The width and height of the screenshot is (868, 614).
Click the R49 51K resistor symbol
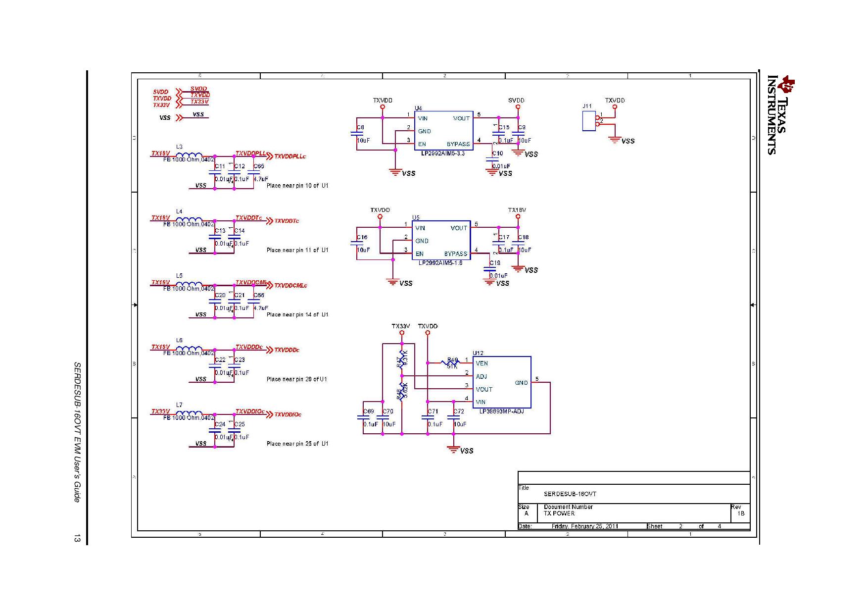[451, 363]
